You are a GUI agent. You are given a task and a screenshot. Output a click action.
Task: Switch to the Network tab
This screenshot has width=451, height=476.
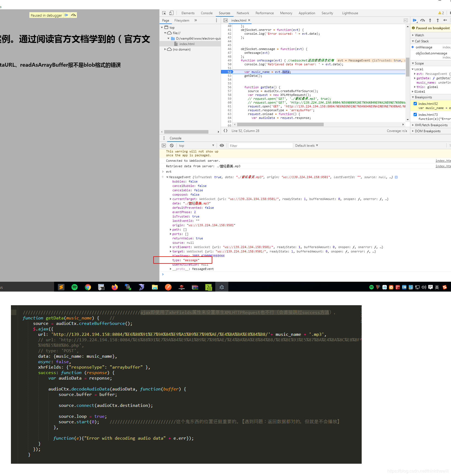[x=243, y=13]
